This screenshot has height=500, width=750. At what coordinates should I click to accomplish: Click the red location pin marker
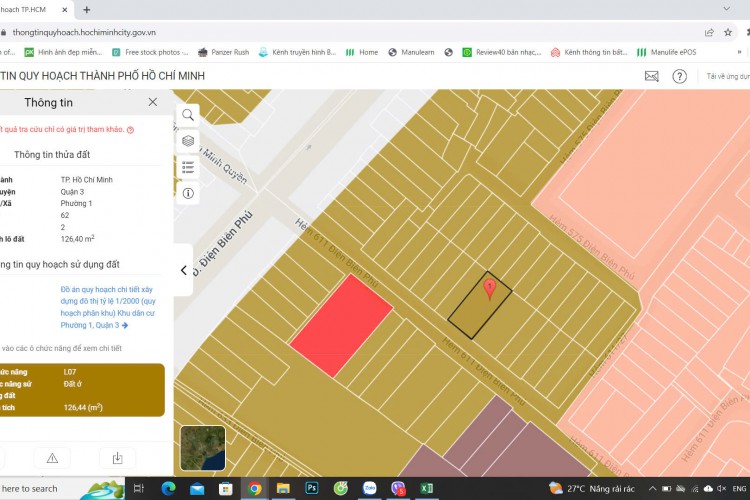click(489, 289)
